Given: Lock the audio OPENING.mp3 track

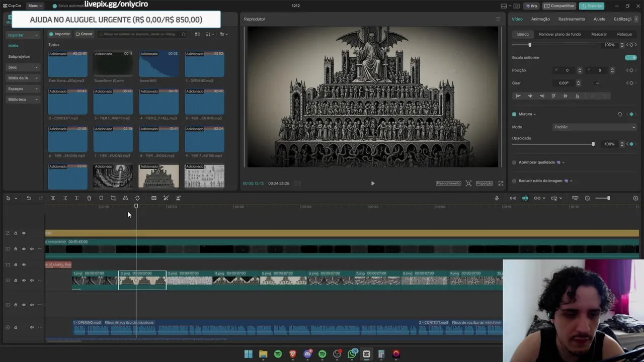Looking at the screenshot, I should pos(16,327).
